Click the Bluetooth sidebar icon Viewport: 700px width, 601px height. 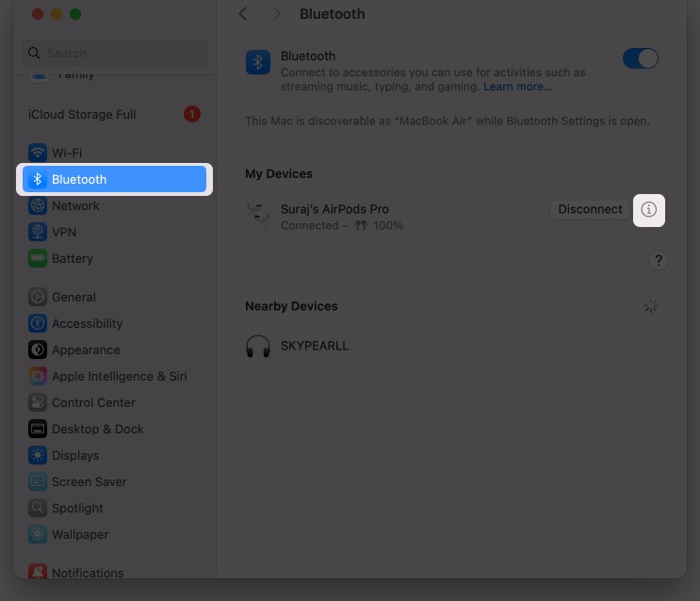(x=38, y=179)
